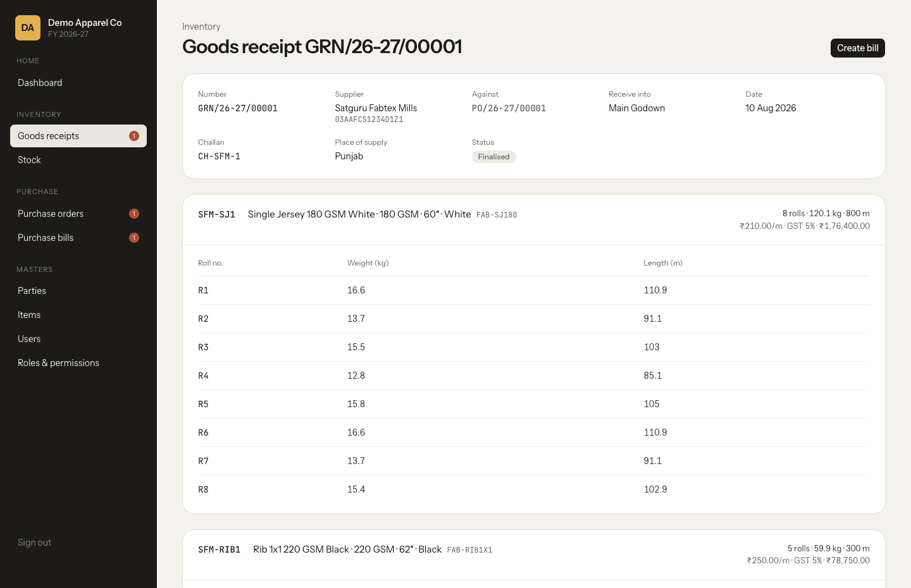Click the Length (m) column header
Image resolution: width=911 pixels, height=588 pixels.
click(663, 263)
